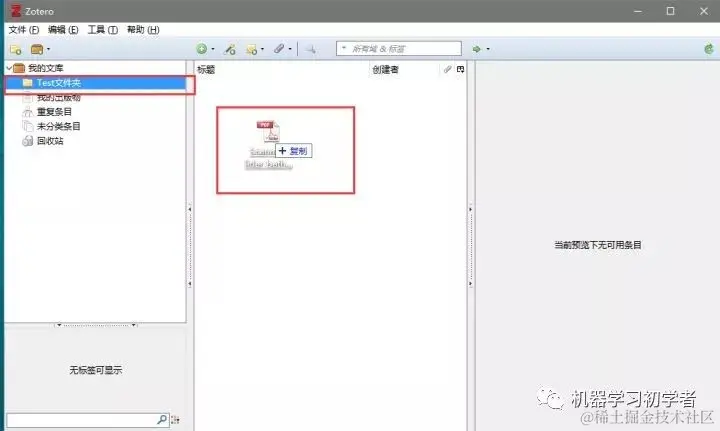Image resolution: width=720 pixels, height=431 pixels.
Task: Open 回收站 trash in the left pane
Action: click(x=50, y=141)
